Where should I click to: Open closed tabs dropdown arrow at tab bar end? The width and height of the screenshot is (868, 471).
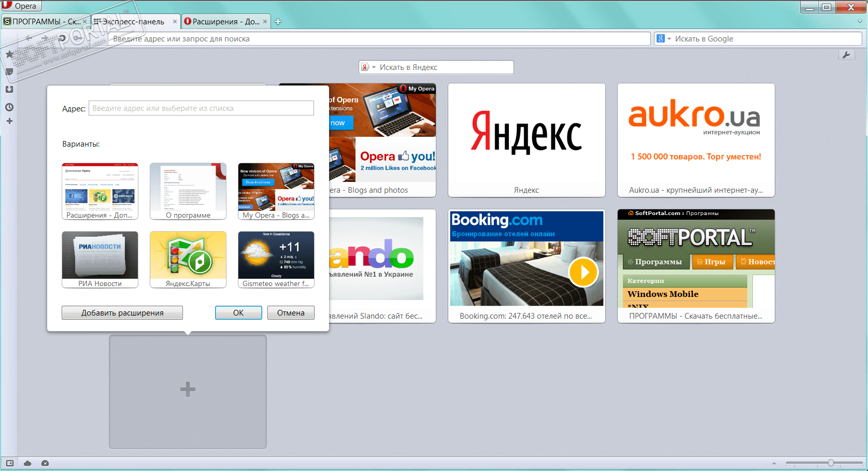pyautogui.click(x=860, y=22)
